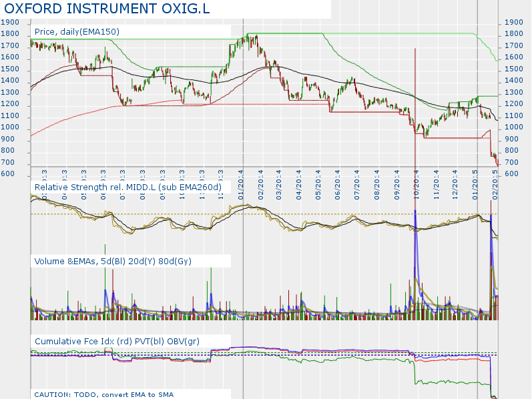Image resolution: width=532 pixels, height=399 pixels.
Task: Click 700 on the left price axis
Action: [8, 163]
